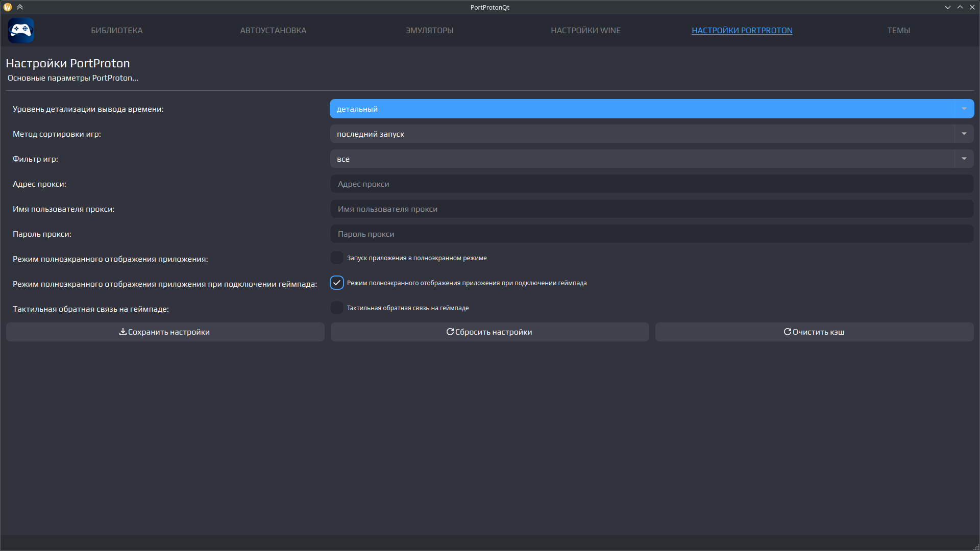Click the down-chevron window button in title bar
Viewport: 980px width, 551px height.
click(x=948, y=7)
